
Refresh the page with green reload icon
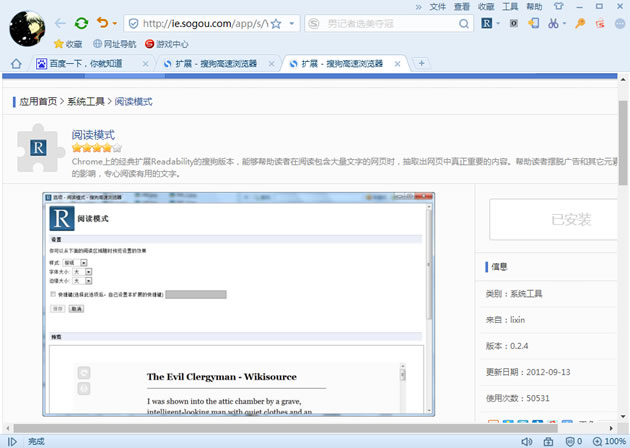pos(82,23)
